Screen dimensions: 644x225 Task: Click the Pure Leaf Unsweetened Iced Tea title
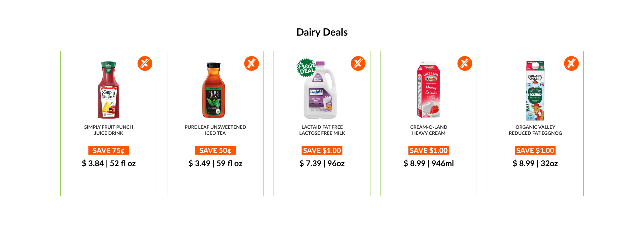(x=215, y=130)
